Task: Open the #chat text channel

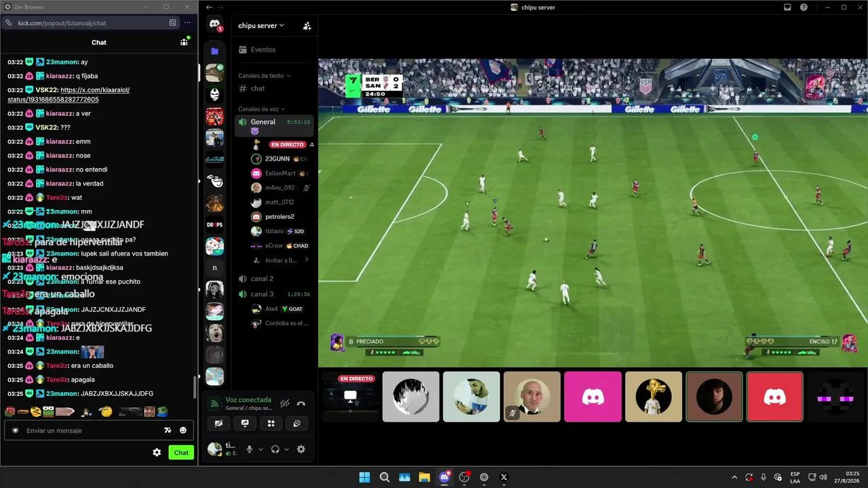Action: 274,89
